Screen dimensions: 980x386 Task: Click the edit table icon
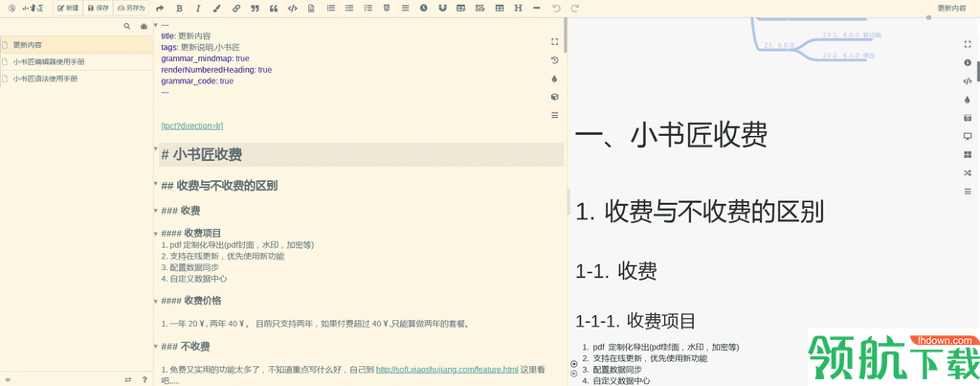(479, 8)
